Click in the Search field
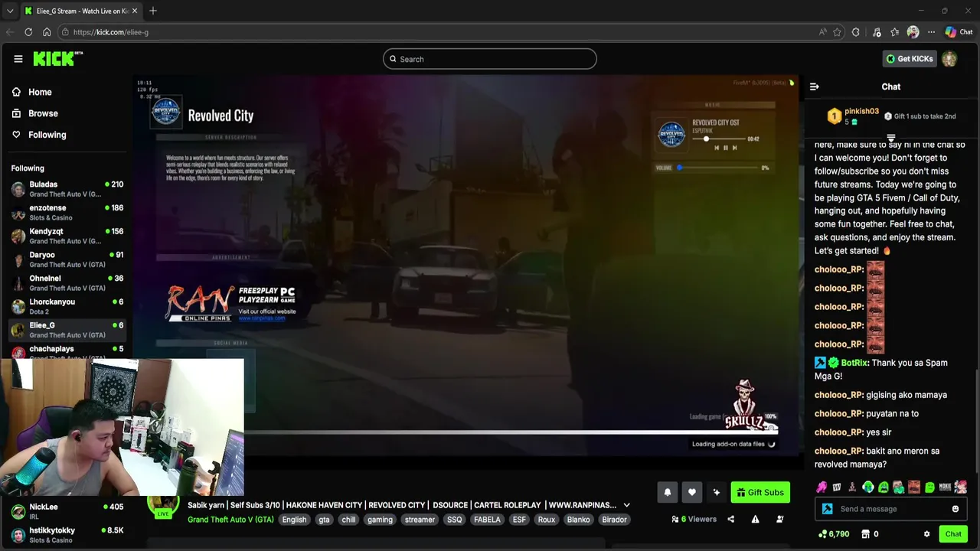 490,59
